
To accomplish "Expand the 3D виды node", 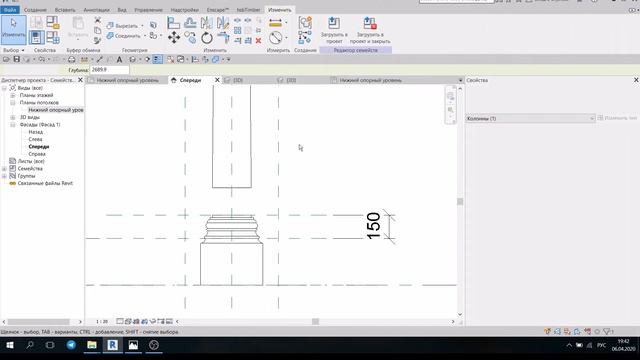I will coord(13,117).
